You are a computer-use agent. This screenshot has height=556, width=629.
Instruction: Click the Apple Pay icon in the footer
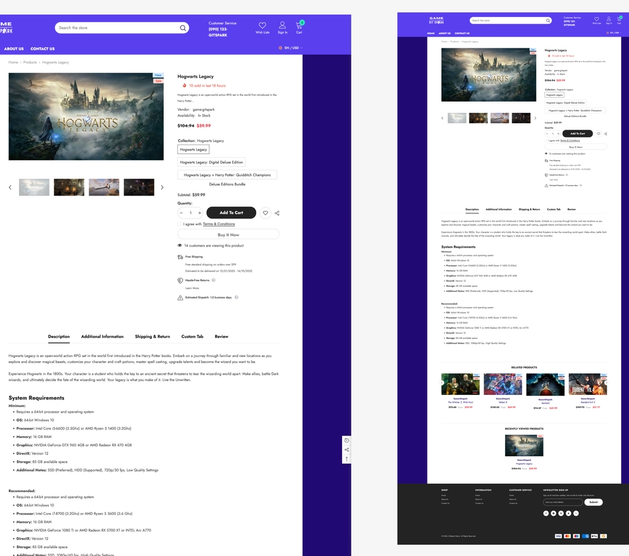594,536
